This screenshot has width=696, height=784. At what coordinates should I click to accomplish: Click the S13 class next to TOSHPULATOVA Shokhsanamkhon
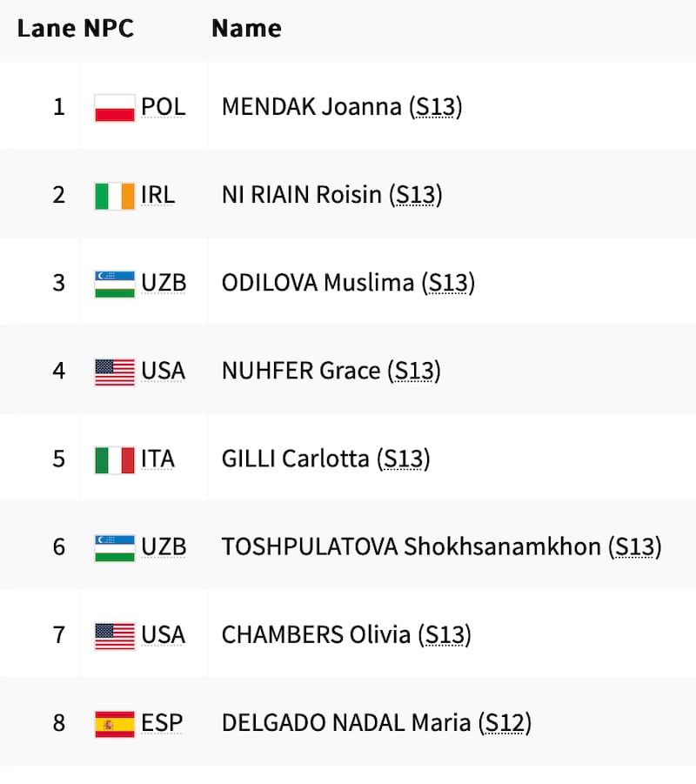(635, 547)
